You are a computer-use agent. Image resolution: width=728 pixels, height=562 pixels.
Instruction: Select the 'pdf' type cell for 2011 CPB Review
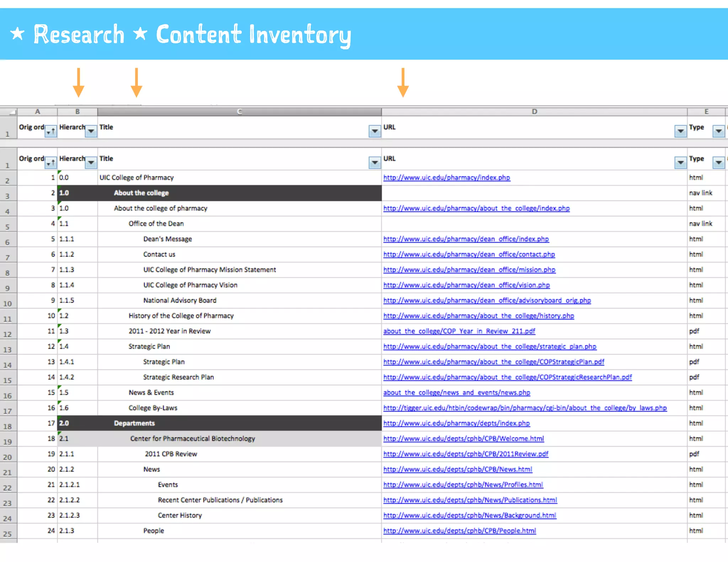[706, 454]
